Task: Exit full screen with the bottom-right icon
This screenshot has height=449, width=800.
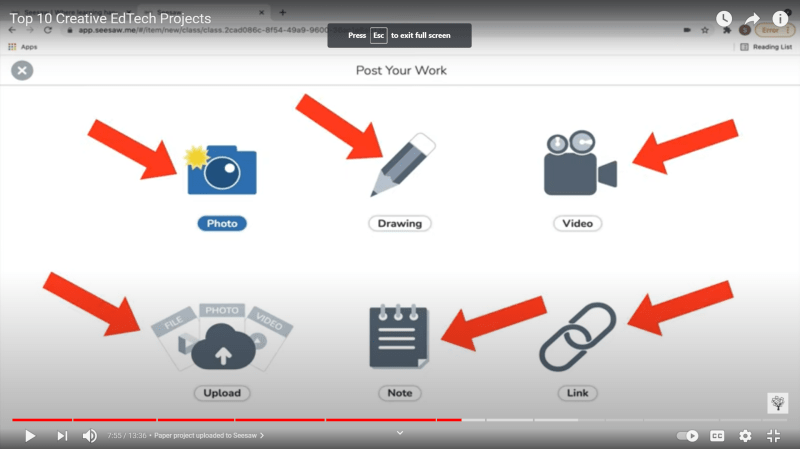Action: pos(773,436)
